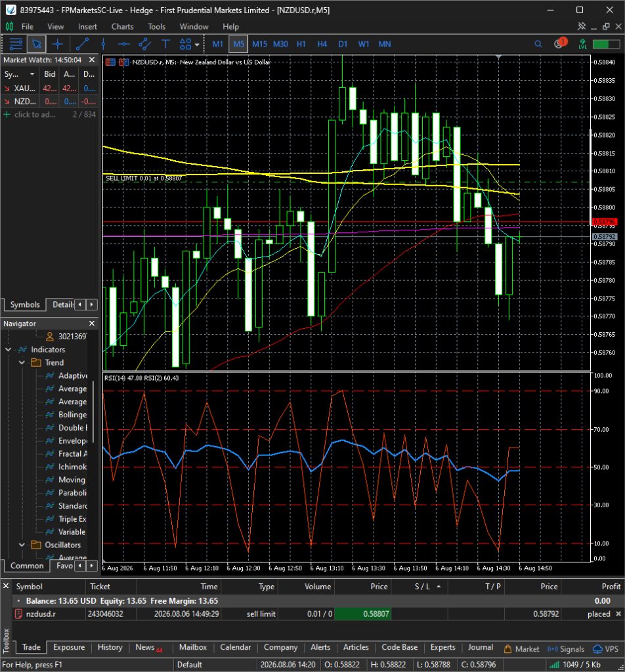Click the Signals broadcast icon
Viewport: 625px width, 672px height.
pos(553,649)
